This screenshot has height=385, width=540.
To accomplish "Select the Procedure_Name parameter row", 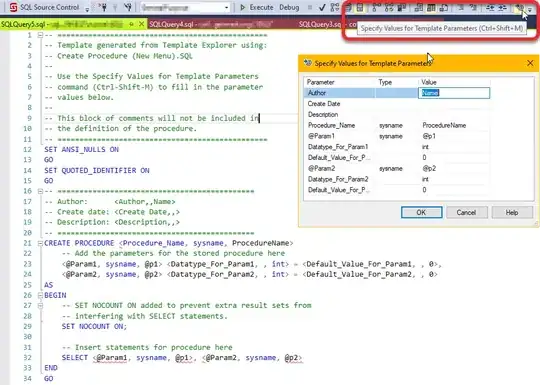I will point(397,125).
